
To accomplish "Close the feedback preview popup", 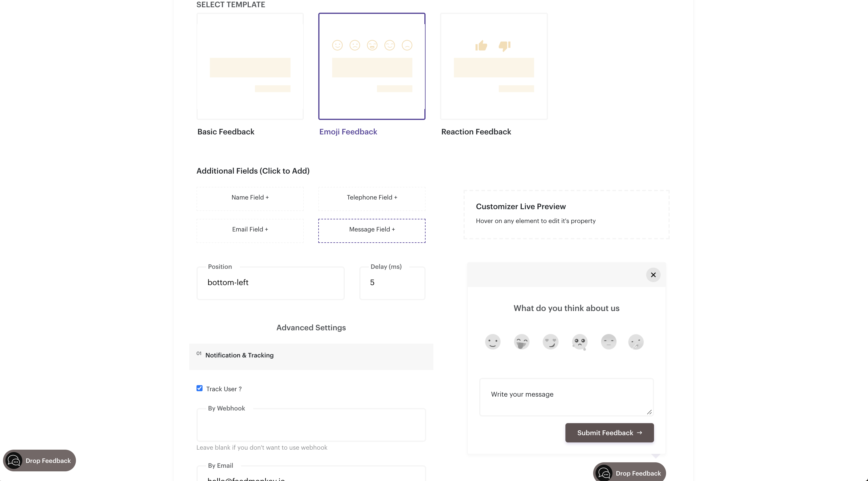I will [653, 275].
